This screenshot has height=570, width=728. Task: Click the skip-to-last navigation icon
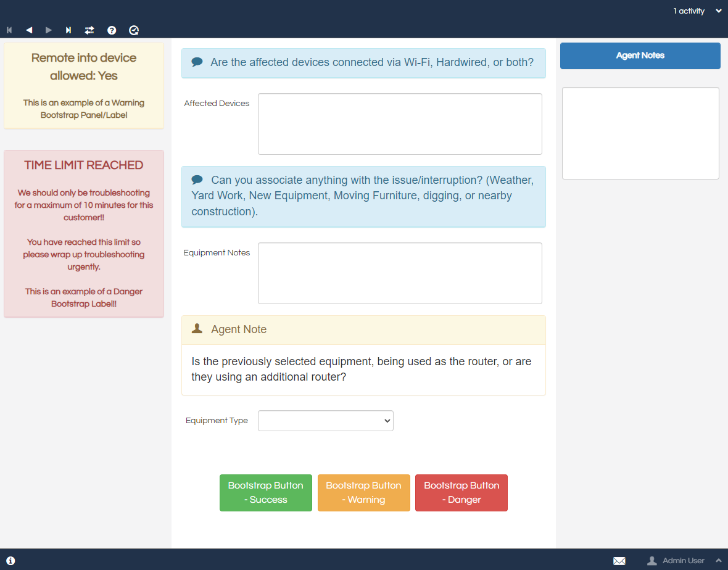pos(68,30)
